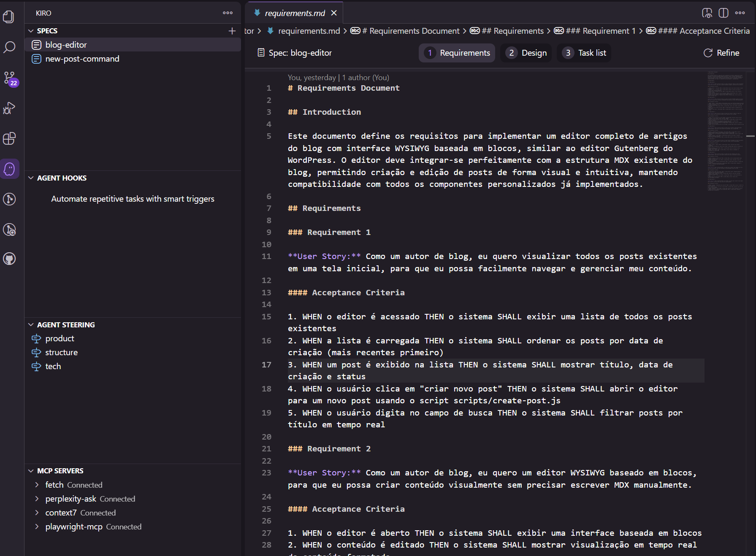Click '## Requirements' breadcrumb

coord(512,31)
